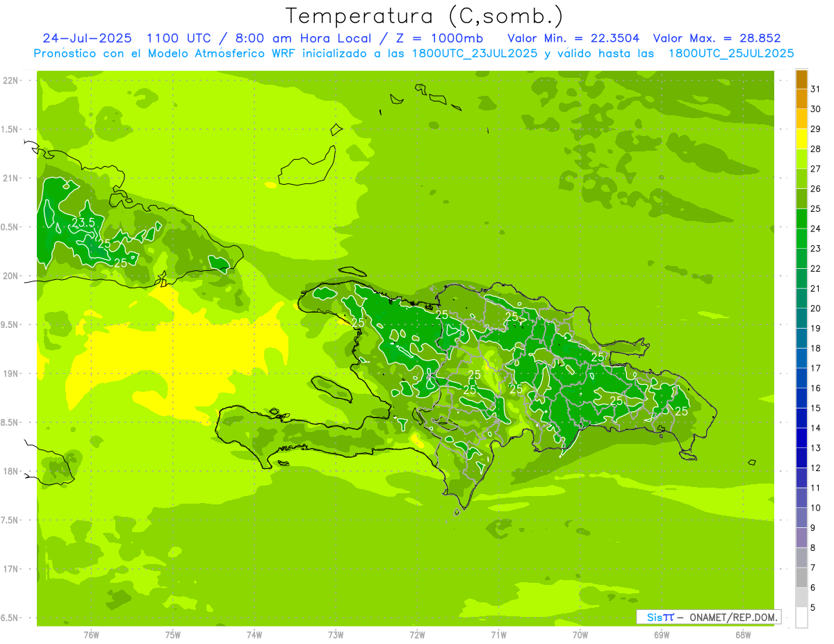
Task: Click the '23.5' contour label over Cuba
Action: coord(83,223)
